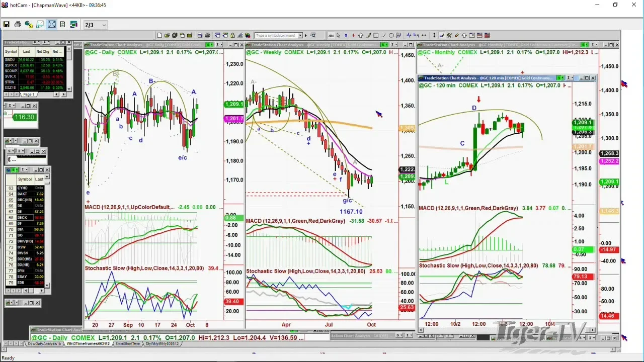644x362 pixels.
Task: Select the $COMP row in quotes list
Action: [33, 71]
